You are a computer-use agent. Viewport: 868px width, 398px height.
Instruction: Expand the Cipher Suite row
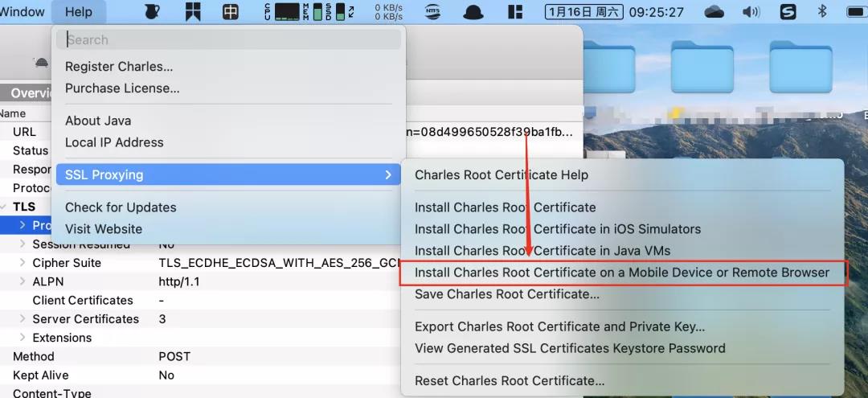coord(23,262)
